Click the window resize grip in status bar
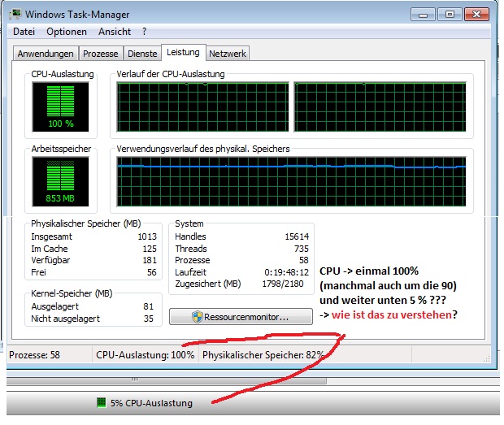This screenshot has width=504, height=425. 487,358
